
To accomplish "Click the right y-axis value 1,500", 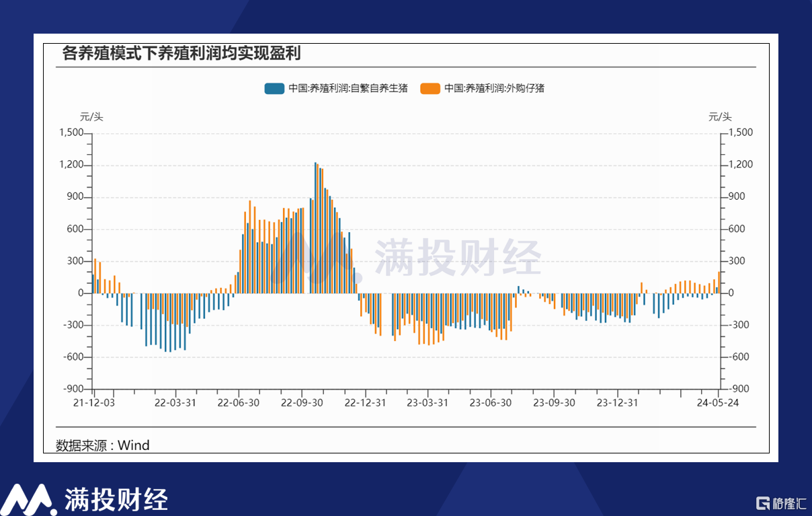I will point(741,133).
